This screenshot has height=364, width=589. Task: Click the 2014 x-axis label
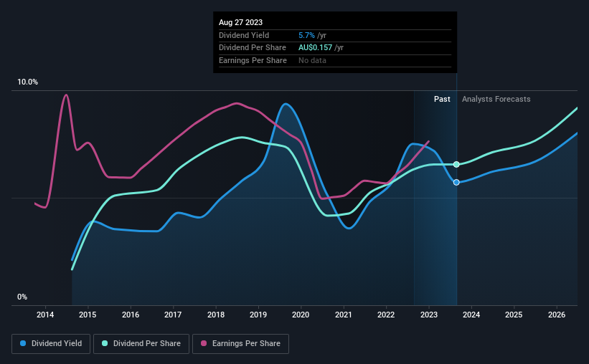click(45, 315)
